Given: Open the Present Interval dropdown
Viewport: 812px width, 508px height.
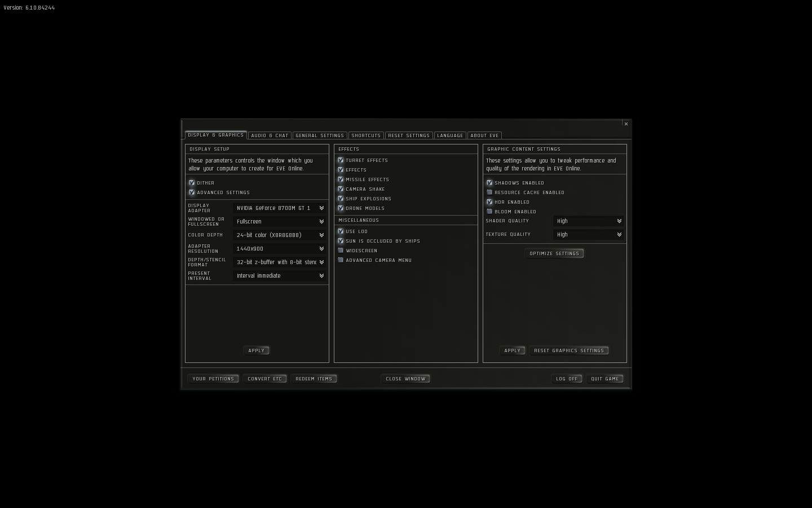Looking at the screenshot, I should (x=280, y=276).
